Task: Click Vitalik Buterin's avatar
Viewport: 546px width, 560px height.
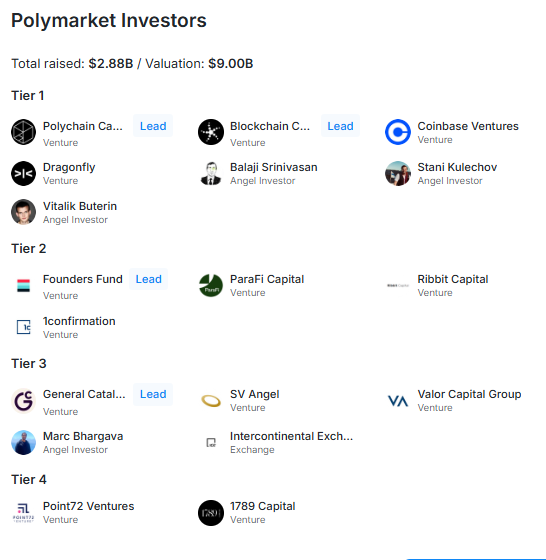Action: [x=23, y=212]
